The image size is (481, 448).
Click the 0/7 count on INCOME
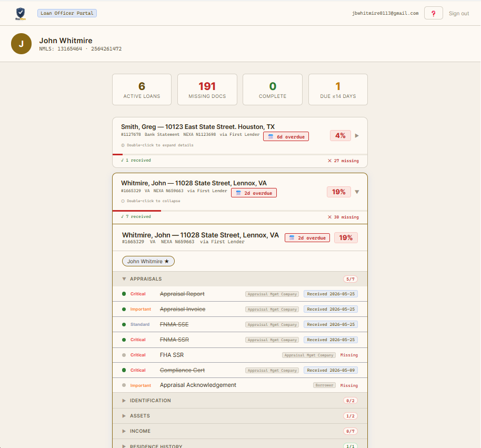(x=350, y=431)
